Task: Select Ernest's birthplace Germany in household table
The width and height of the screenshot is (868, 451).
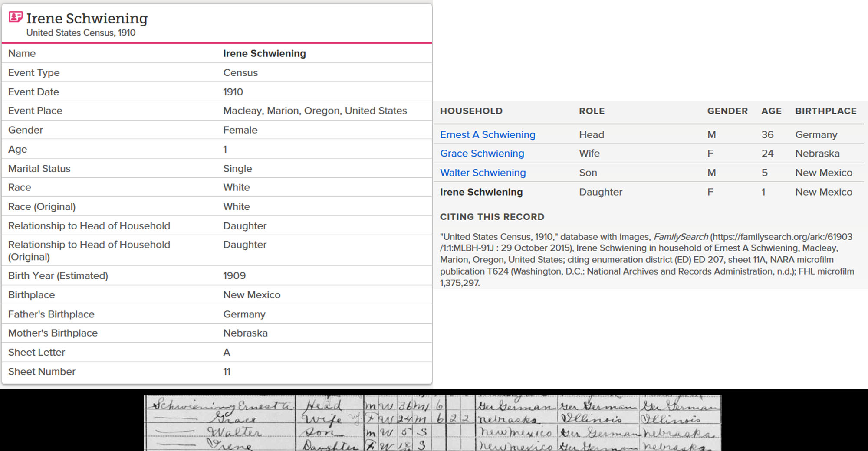Action: (816, 134)
